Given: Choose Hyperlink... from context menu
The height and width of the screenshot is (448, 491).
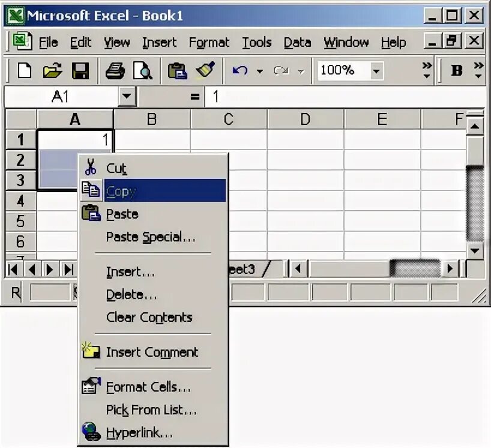Looking at the screenshot, I should click(153, 432).
